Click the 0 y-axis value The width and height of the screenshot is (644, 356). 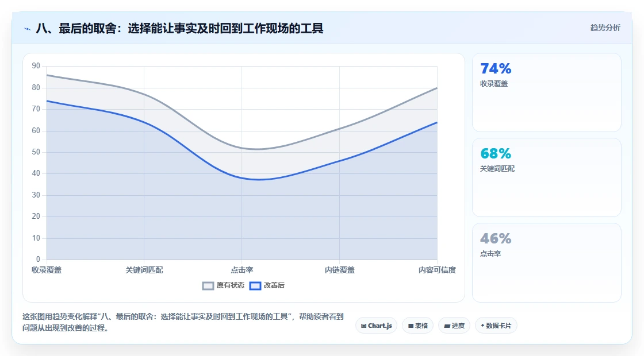click(38, 259)
